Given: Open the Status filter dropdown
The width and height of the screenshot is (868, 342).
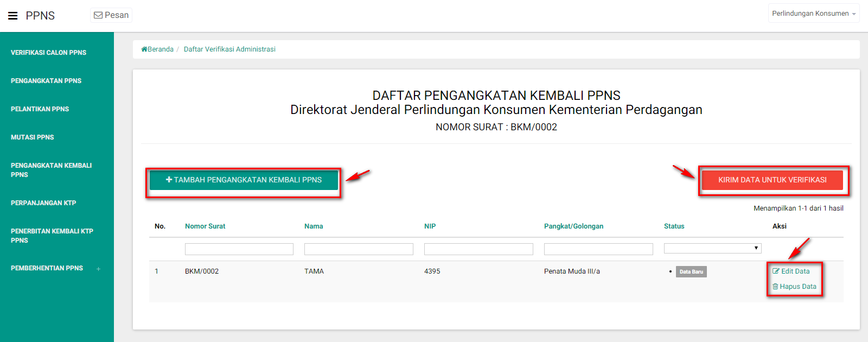Looking at the screenshot, I should pyautogui.click(x=712, y=248).
